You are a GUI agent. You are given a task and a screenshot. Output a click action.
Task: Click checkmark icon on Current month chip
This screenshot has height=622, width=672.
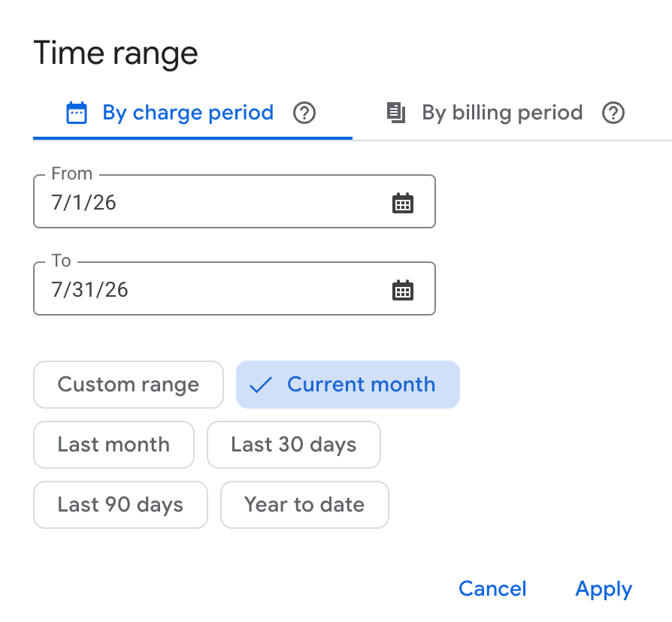click(261, 385)
